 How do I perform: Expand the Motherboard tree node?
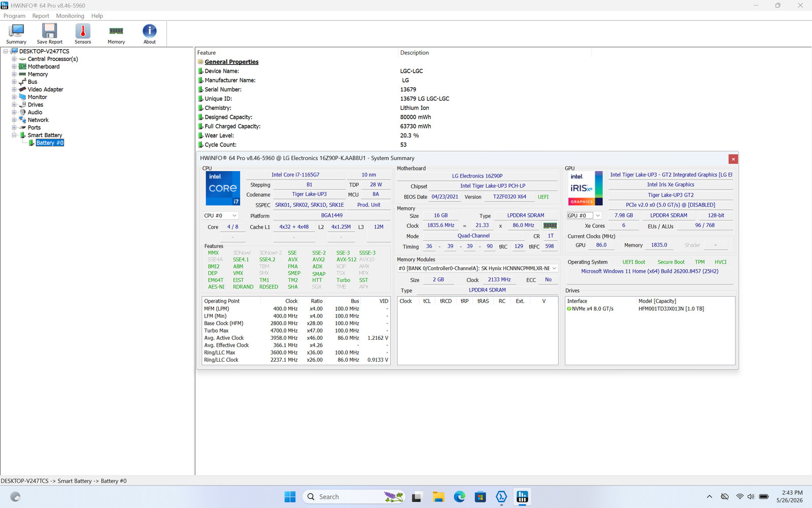click(x=14, y=67)
